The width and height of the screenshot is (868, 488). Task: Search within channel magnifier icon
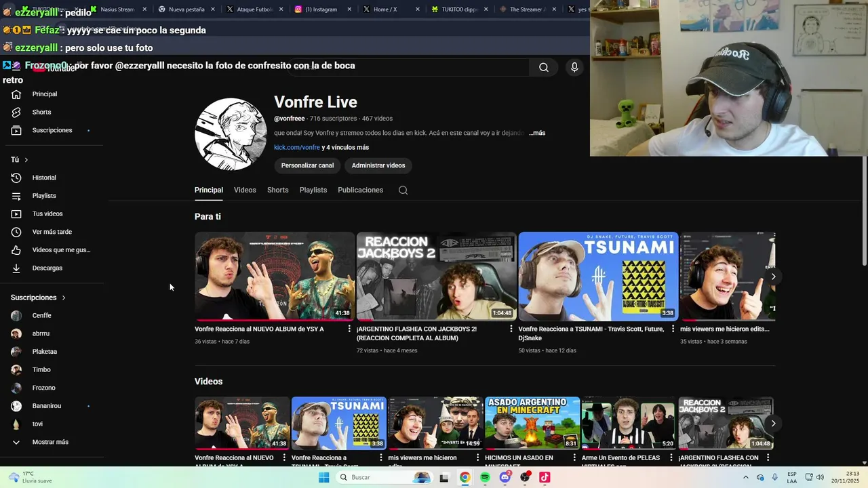(403, 190)
